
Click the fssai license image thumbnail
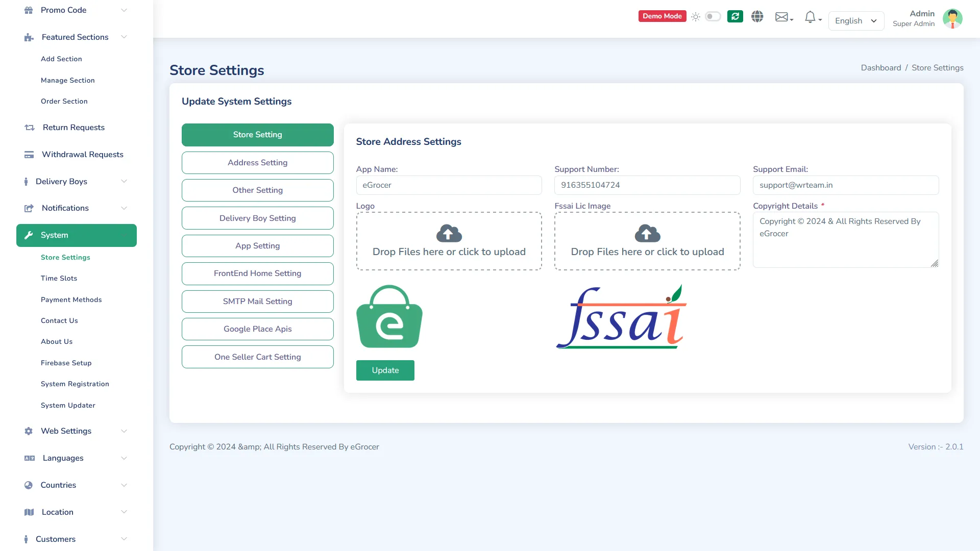622,316
